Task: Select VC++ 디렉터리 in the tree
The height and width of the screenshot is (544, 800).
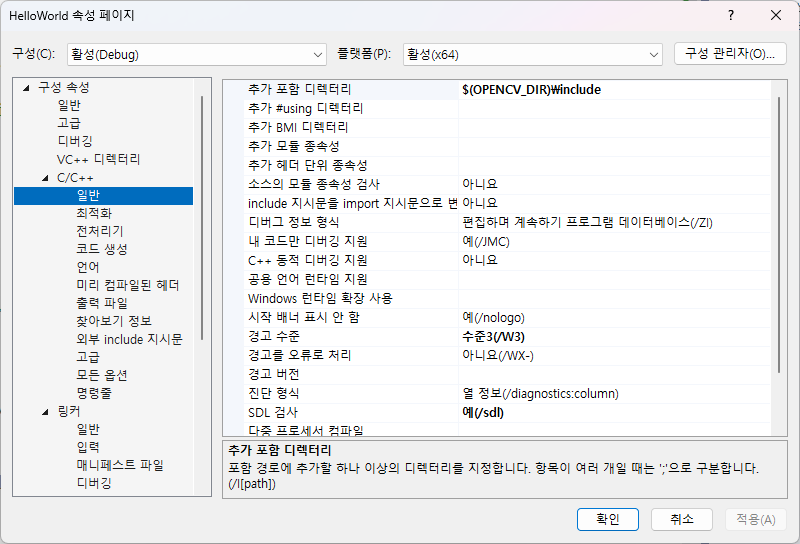Action: point(98,160)
